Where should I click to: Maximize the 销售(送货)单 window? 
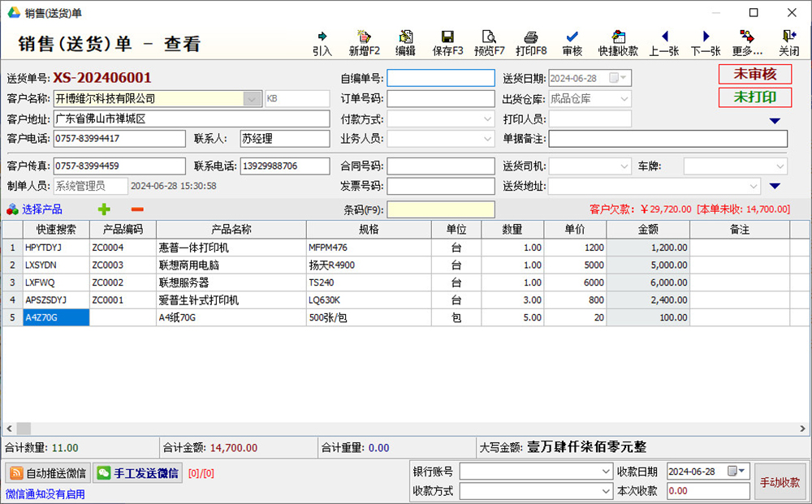[754, 12]
